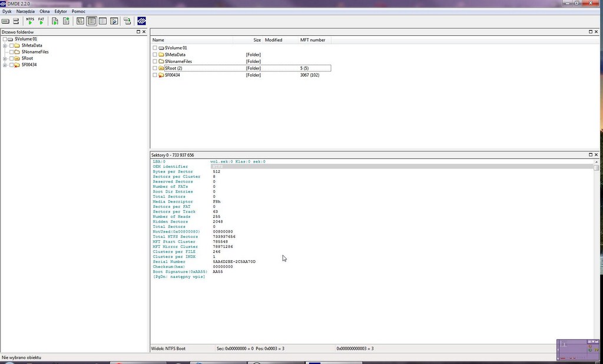Check the $F00434 checkbox in the tree
Viewport: 603px width, 364px height.
pos(12,65)
